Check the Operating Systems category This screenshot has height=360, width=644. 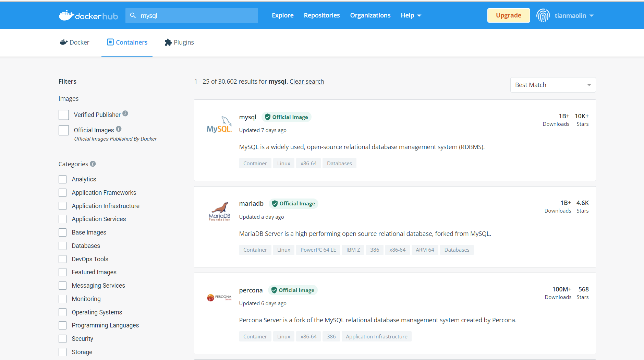point(62,312)
